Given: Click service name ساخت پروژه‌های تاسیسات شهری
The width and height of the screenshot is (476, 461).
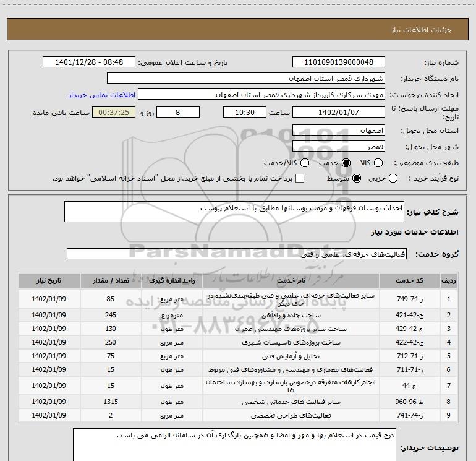Looking at the screenshot, I should coord(291,342).
